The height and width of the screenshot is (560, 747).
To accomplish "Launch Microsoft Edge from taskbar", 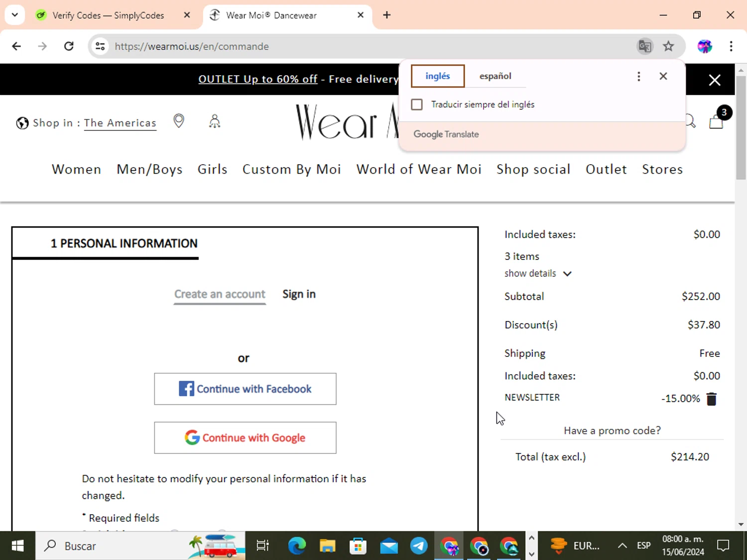I will click(x=297, y=546).
